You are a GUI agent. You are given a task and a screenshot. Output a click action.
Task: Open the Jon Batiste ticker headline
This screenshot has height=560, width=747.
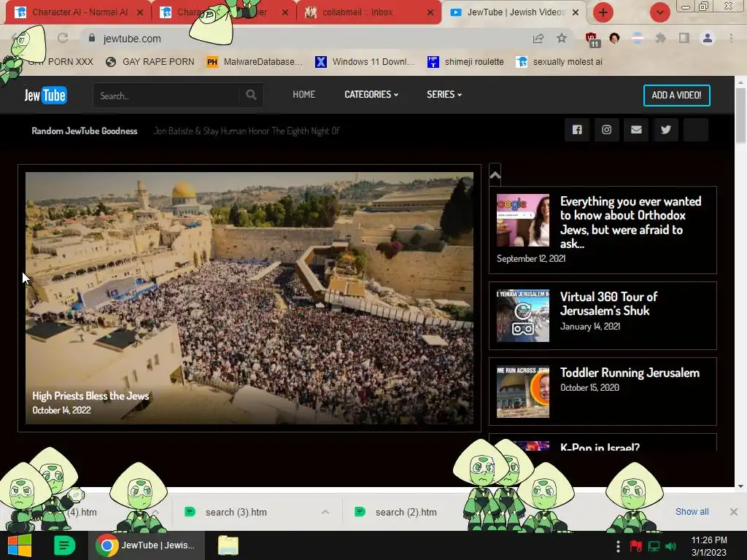(247, 131)
